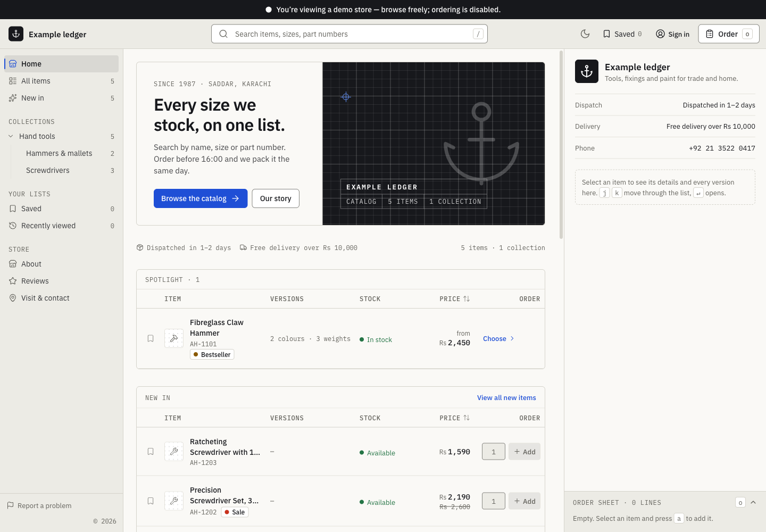Click the search magnifier icon
Screen dimensions: 766x532
click(x=224, y=34)
